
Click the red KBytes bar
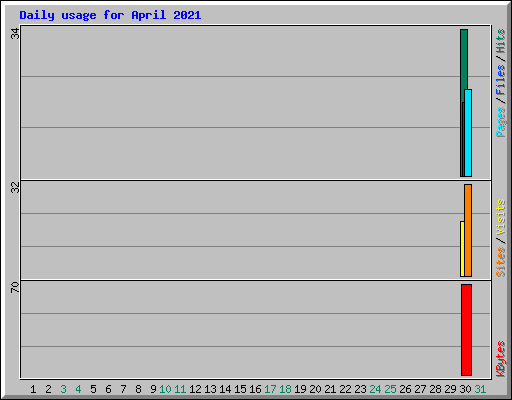466,330
